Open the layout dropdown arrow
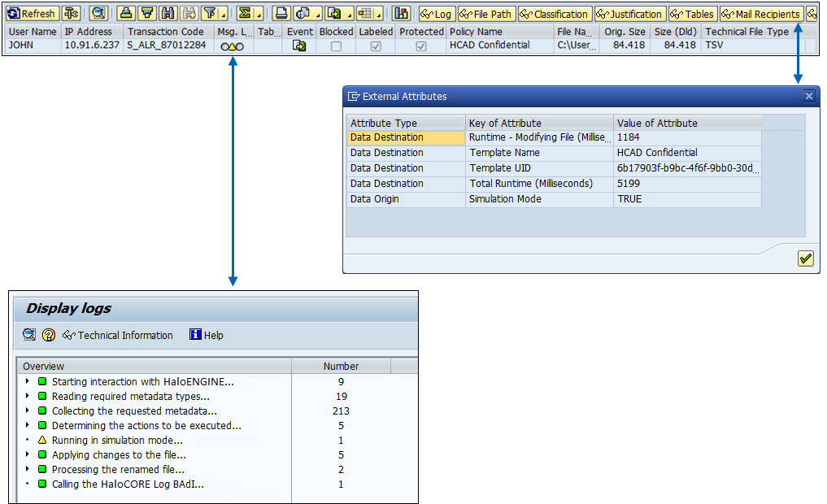 [x=379, y=15]
